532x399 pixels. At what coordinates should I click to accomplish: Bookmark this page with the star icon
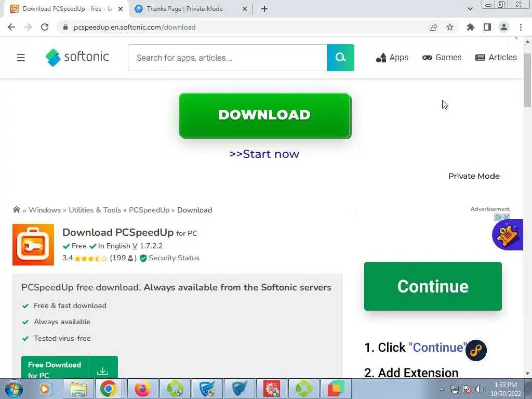click(x=450, y=27)
